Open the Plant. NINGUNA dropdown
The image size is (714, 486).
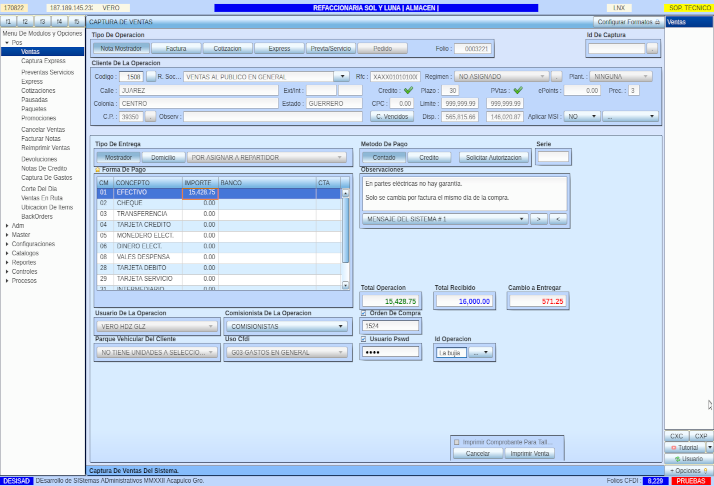[x=621, y=77]
